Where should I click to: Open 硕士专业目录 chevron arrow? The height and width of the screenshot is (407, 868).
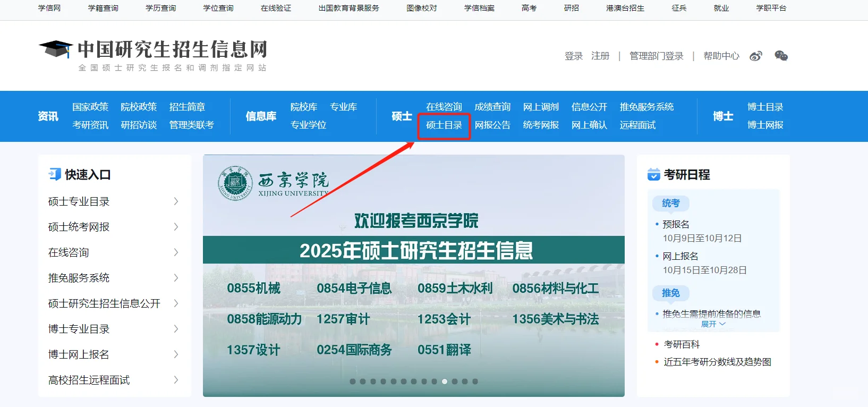pos(176,201)
